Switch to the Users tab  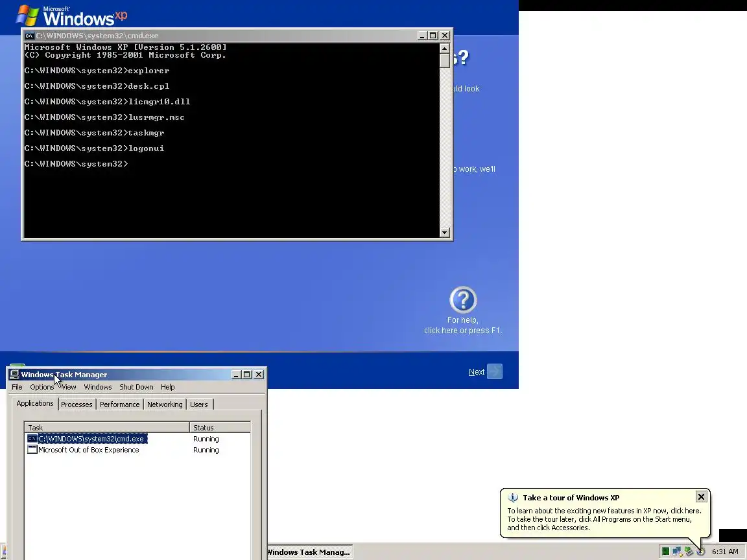click(x=199, y=404)
